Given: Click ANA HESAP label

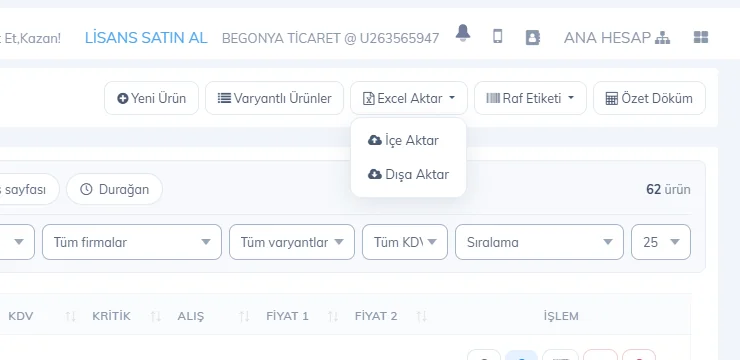Looking at the screenshot, I should pyautogui.click(x=607, y=38).
